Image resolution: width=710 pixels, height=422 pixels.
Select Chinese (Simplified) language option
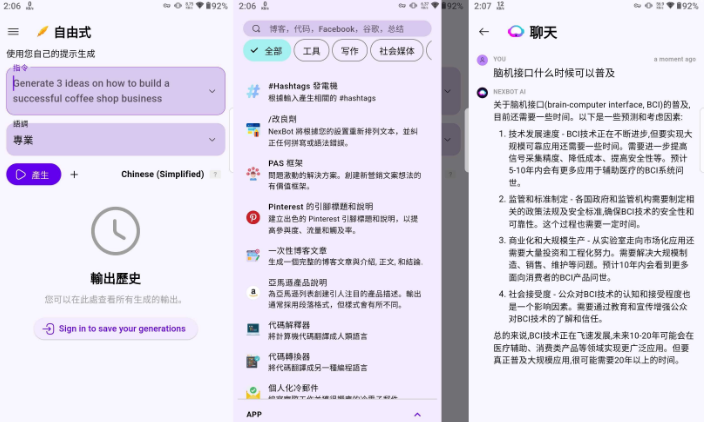pyautogui.click(x=163, y=174)
